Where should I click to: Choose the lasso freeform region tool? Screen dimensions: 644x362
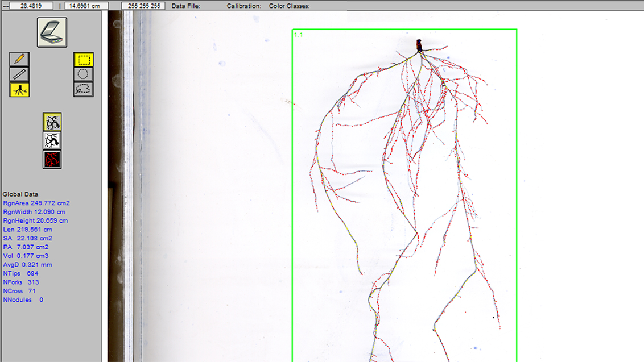pyautogui.click(x=84, y=89)
